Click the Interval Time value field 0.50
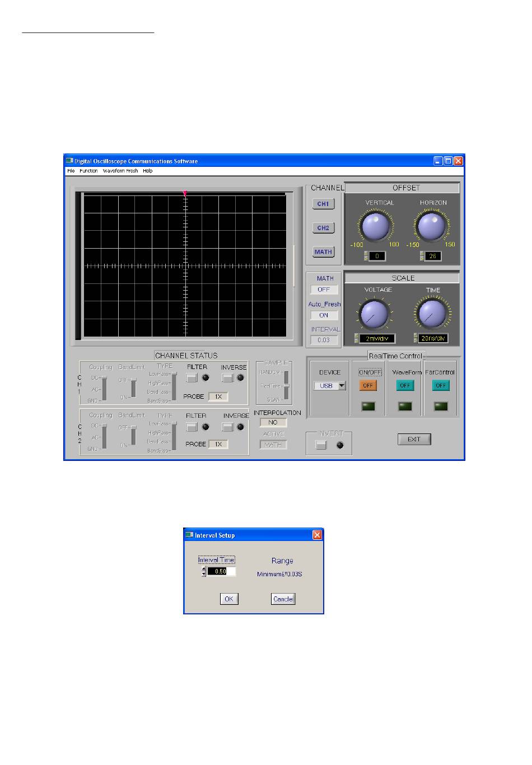The image size is (532, 765). 222,572
